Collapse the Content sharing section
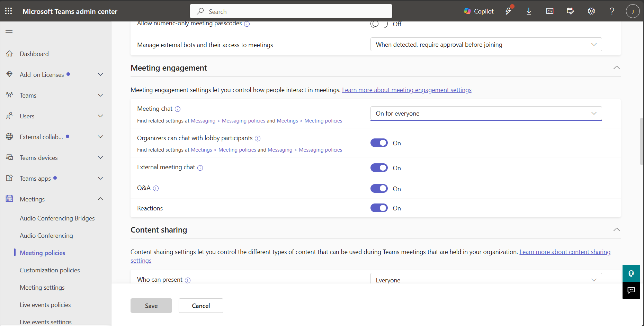 click(x=616, y=229)
